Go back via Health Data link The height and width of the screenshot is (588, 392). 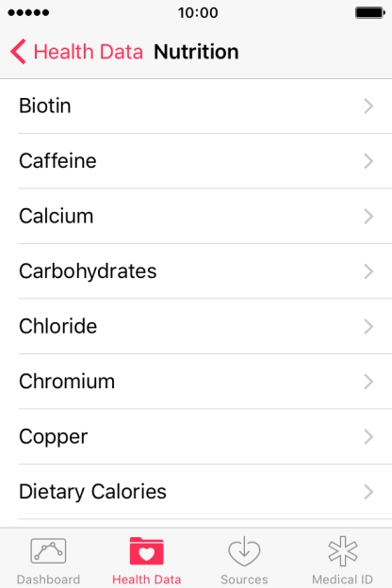coord(89,52)
